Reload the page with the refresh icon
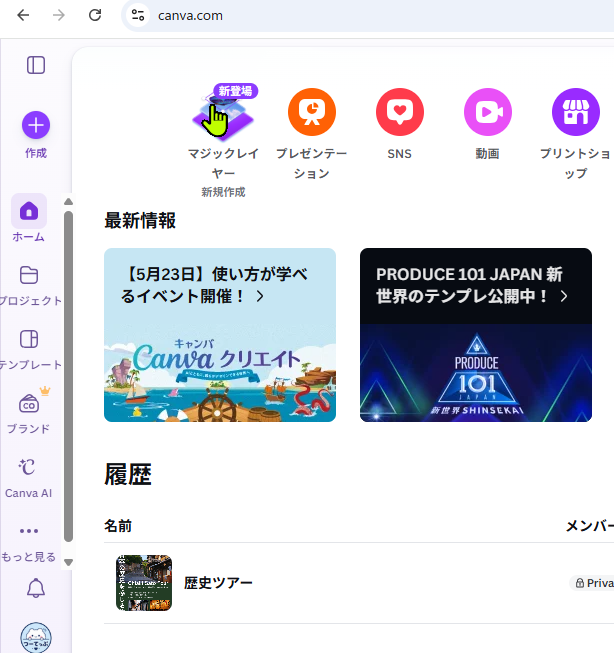 click(x=95, y=15)
